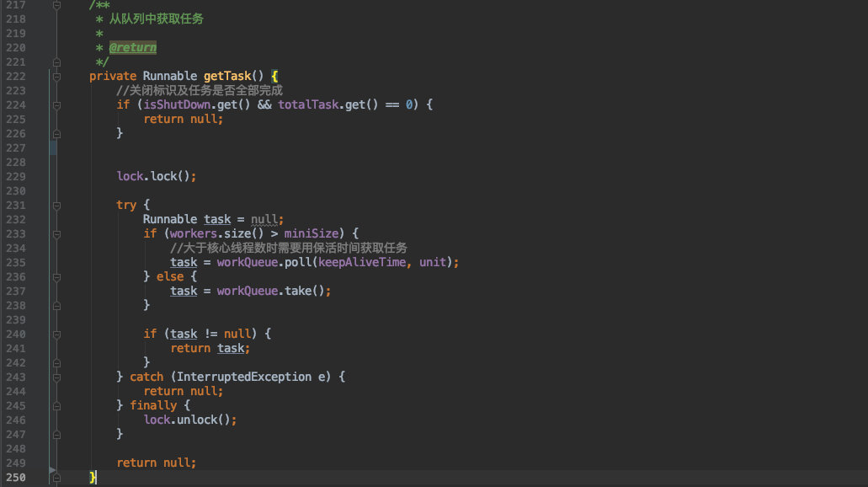
Task: Click the else keyword on line 236
Action: coord(170,276)
